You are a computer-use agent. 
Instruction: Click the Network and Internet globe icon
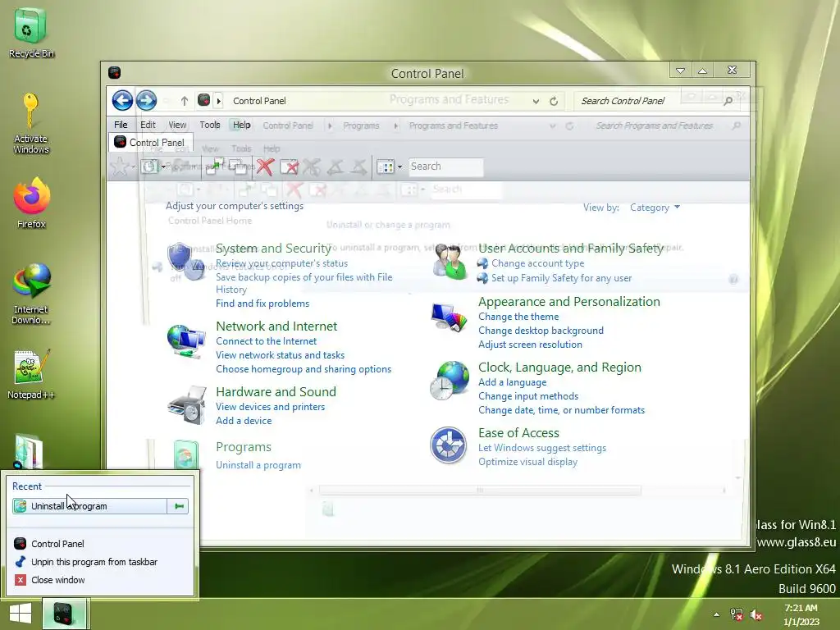185,340
